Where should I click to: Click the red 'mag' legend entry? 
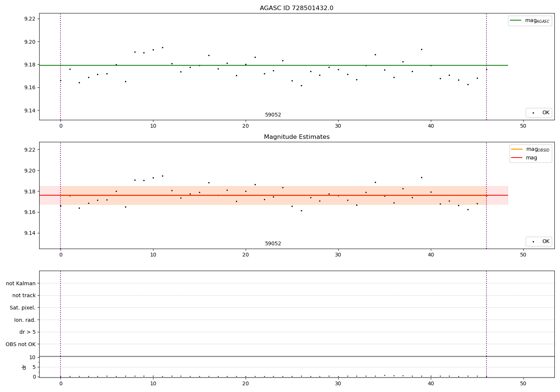pyautogui.click(x=524, y=158)
